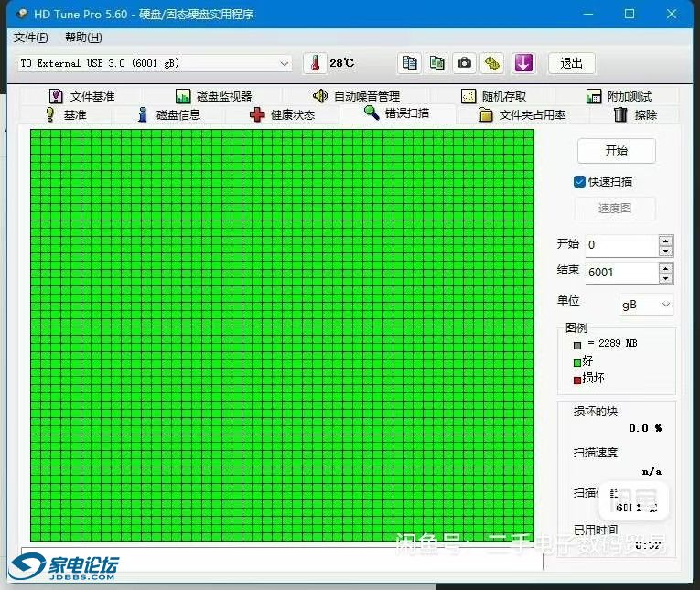Decrease the 结束 value with down arrow

(665, 278)
